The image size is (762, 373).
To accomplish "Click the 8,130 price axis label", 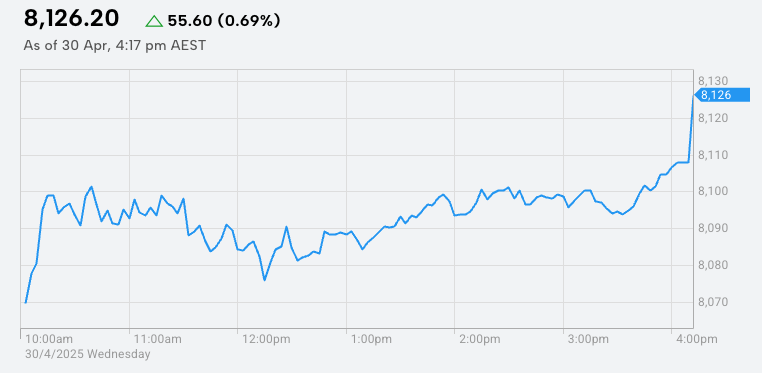I will pyautogui.click(x=713, y=81).
